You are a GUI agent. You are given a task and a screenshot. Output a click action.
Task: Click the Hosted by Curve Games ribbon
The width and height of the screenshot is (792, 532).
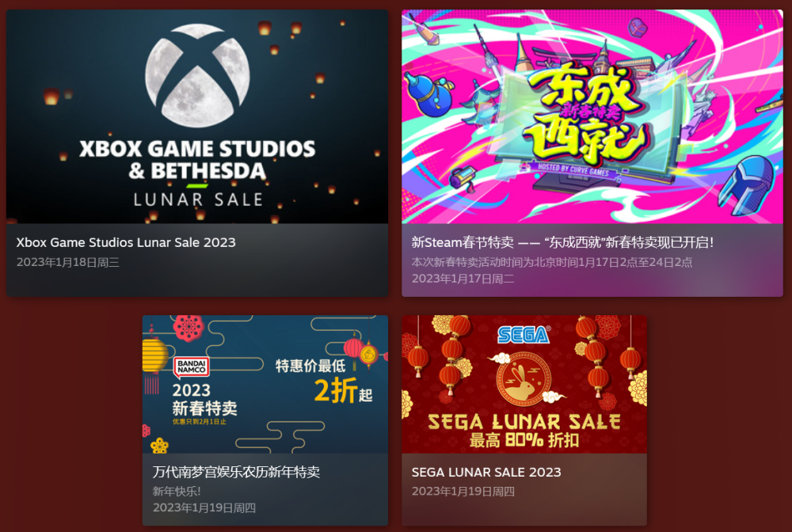click(573, 169)
